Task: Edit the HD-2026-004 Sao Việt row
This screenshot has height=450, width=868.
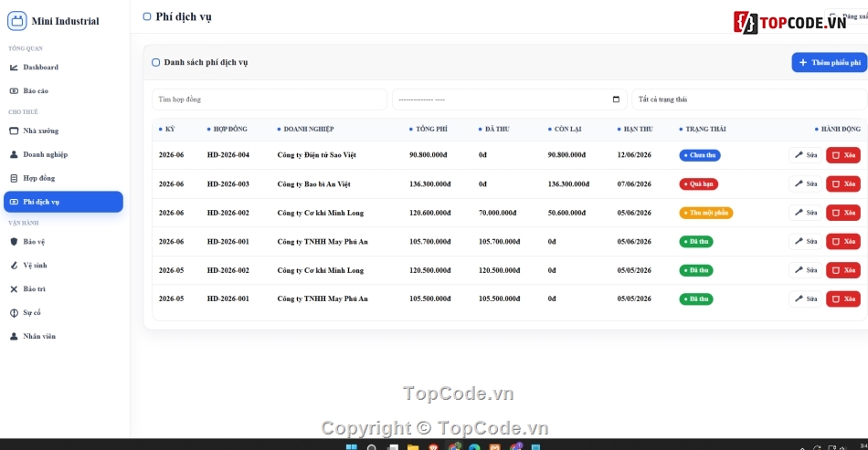Action: pos(806,155)
